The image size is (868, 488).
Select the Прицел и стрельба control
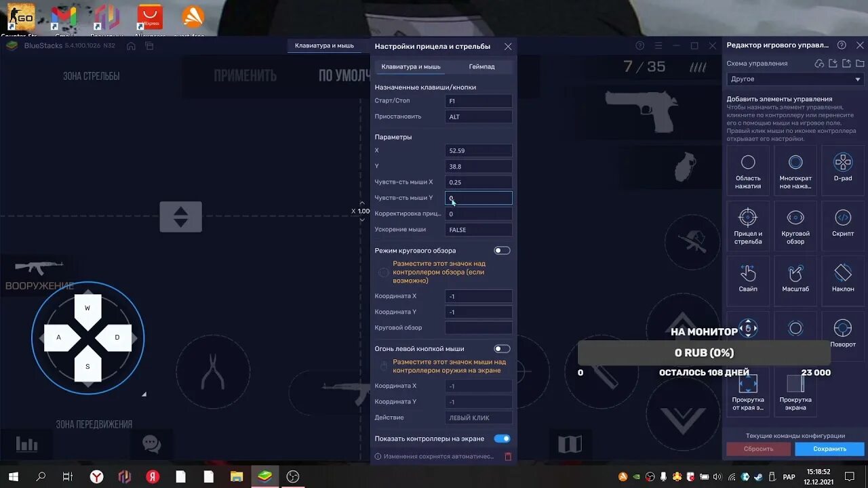tap(748, 226)
